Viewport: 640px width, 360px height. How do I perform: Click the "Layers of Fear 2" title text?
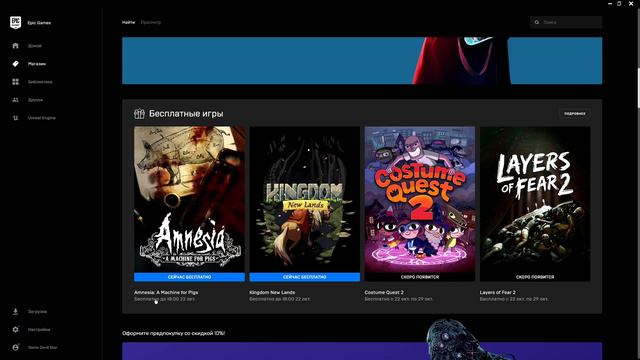pyautogui.click(x=498, y=292)
